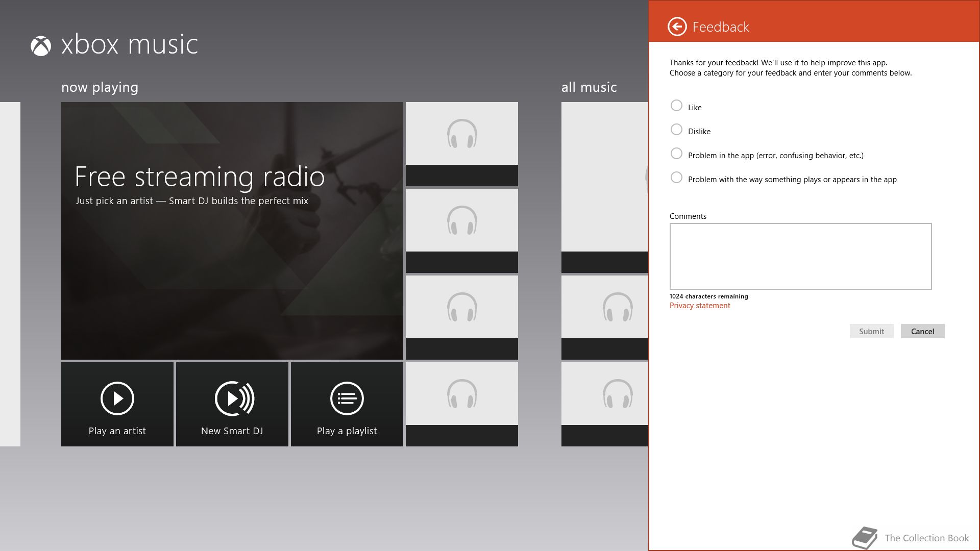The width and height of the screenshot is (980, 551).
Task: Click the New Smart DJ icon
Action: [x=234, y=398]
